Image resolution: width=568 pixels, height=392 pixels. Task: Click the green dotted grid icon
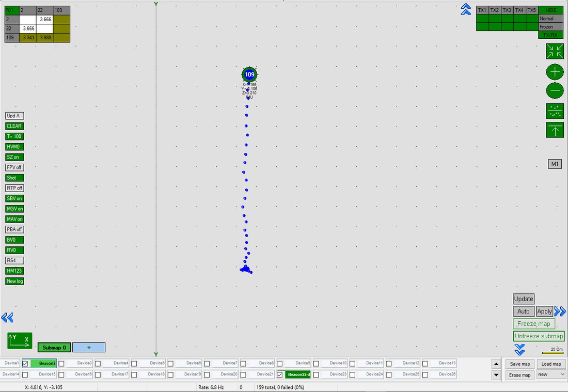pos(555,111)
